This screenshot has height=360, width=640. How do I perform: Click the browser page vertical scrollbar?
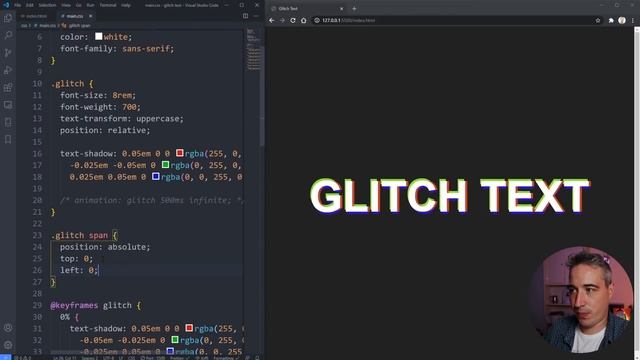(637, 192)
